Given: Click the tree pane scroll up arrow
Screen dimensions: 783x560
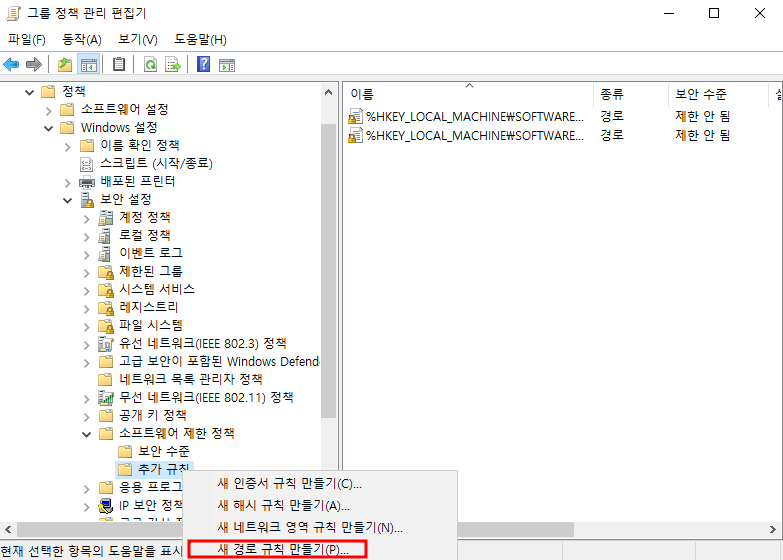Looking at the screenshot, I should (328, 92).
